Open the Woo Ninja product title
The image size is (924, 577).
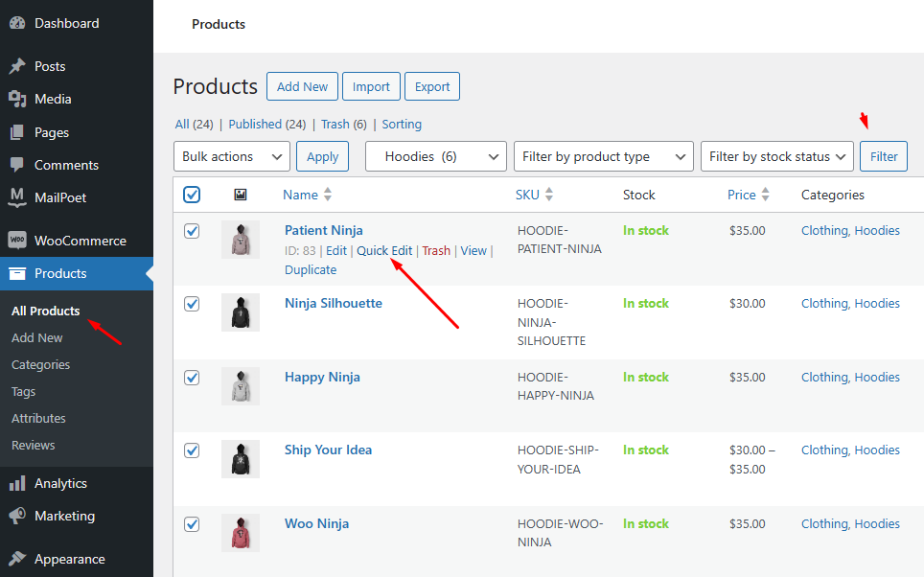coord(316,523)
